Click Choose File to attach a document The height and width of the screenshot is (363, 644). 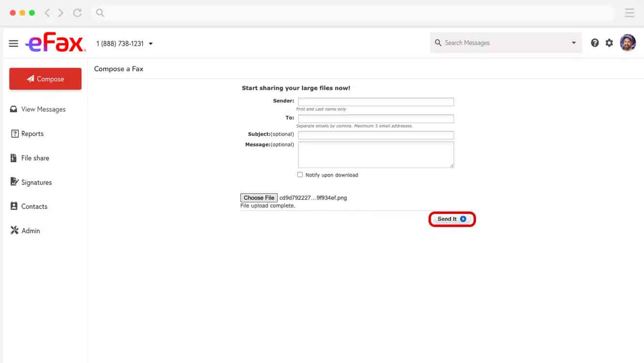point(259,197)
